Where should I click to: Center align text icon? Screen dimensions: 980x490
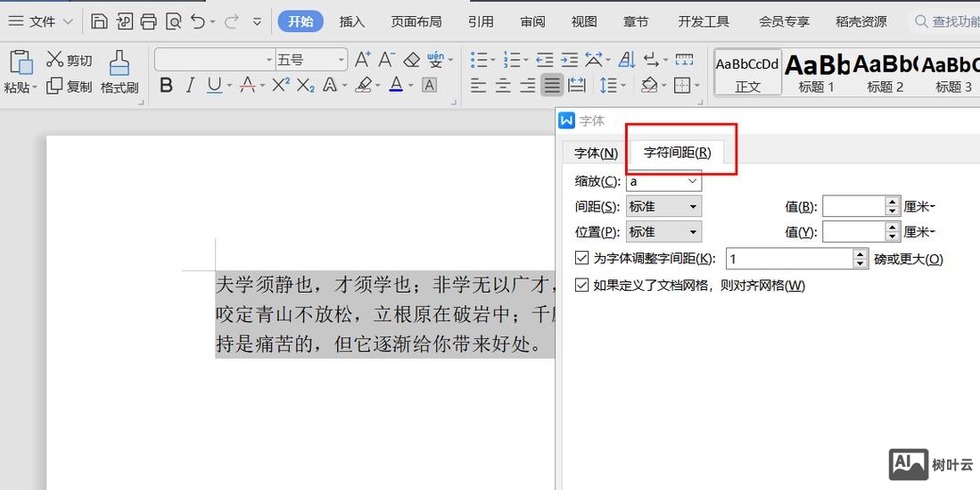pos(503,85)
